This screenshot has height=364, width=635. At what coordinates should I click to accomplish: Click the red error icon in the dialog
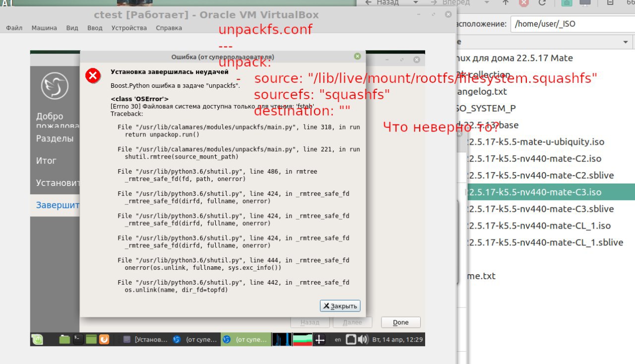[x=93, y=75]
